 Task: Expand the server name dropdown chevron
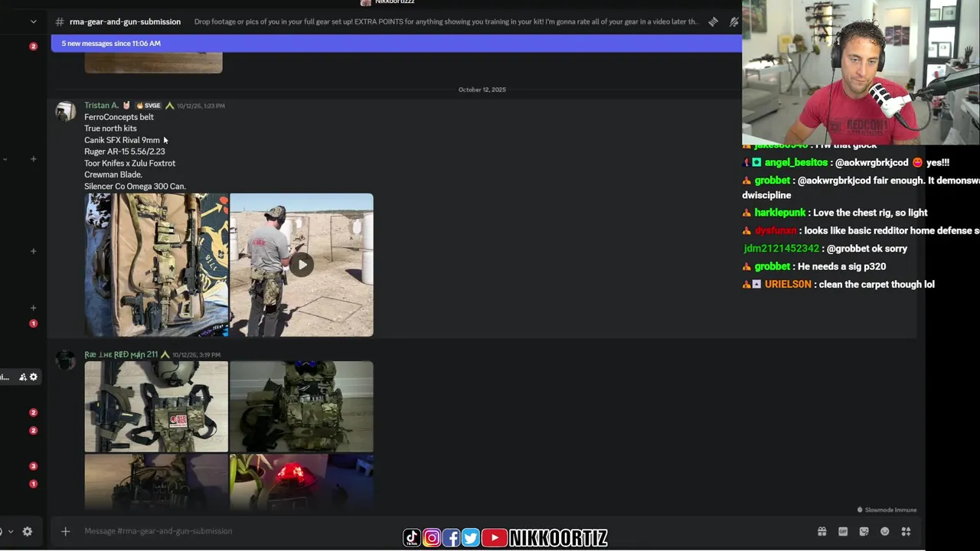pos(33,21)
